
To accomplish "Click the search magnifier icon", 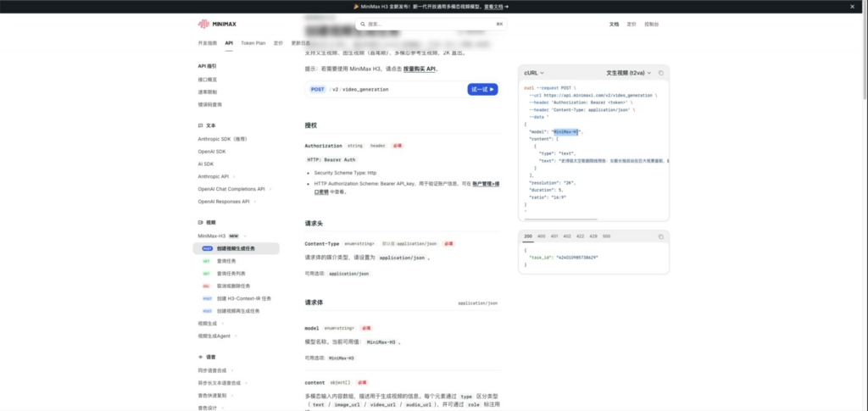I will point(363,25).
